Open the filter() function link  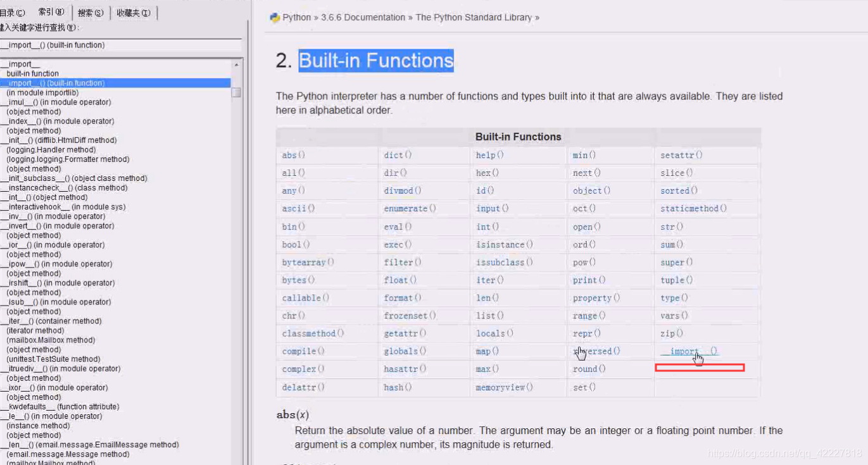click(x=403, y=262)
